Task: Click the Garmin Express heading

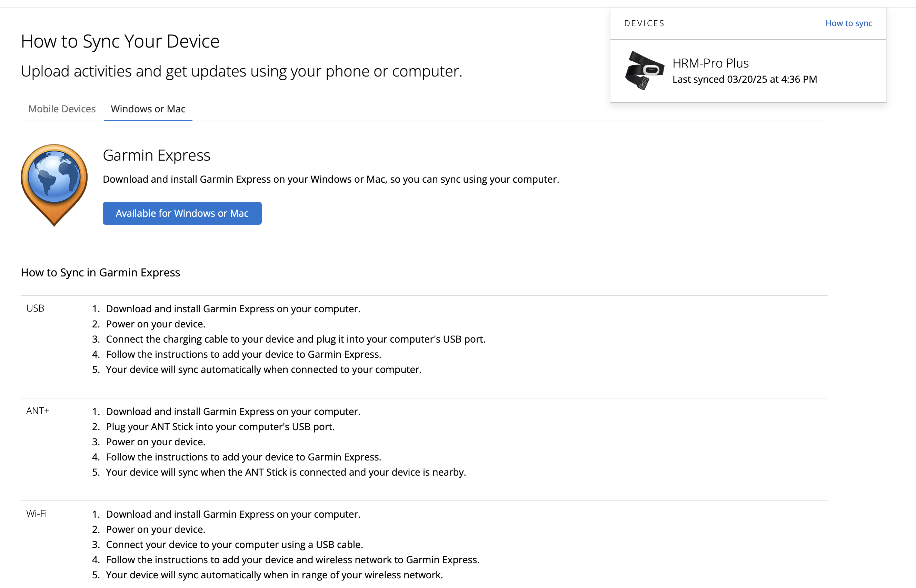Action: (x=156, y=155)
